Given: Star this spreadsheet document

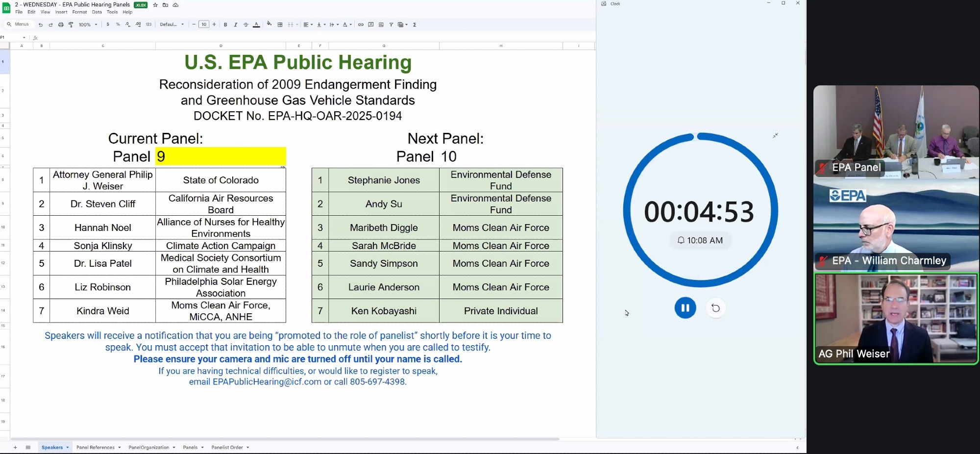Looking at the screenshot, I should click(155, 5).
